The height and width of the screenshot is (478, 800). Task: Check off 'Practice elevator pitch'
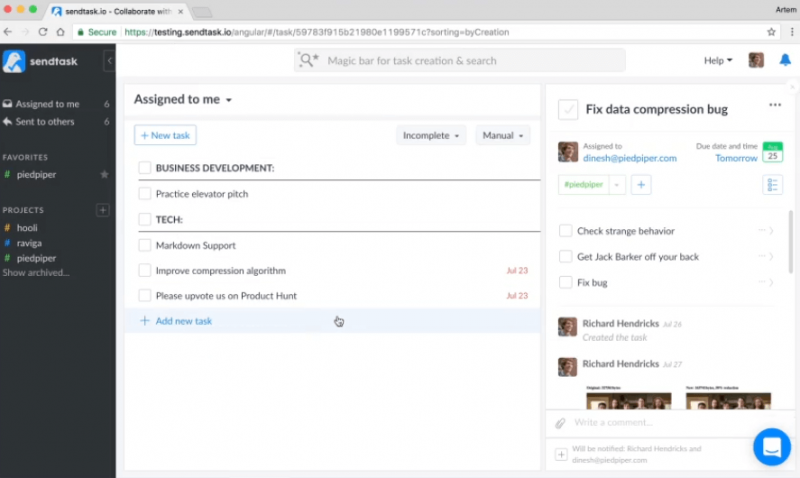pyautogui.click(x=145, y=194)
